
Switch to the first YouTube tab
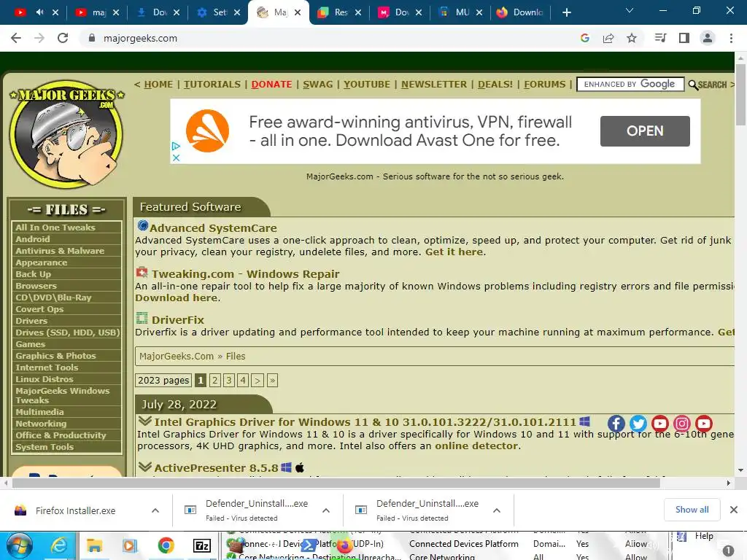coord(36,12)
